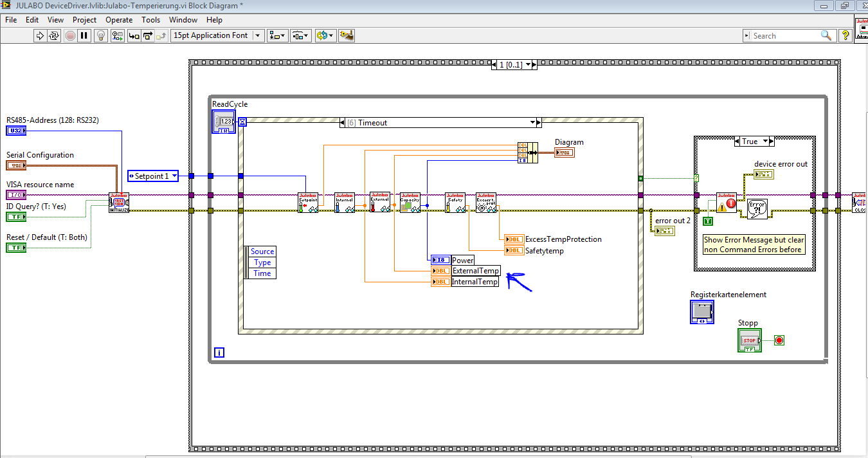Click the Julabo Initialize VI icon
The width and height of the screenshot is (868, 458).
click(x=119, y=202)
